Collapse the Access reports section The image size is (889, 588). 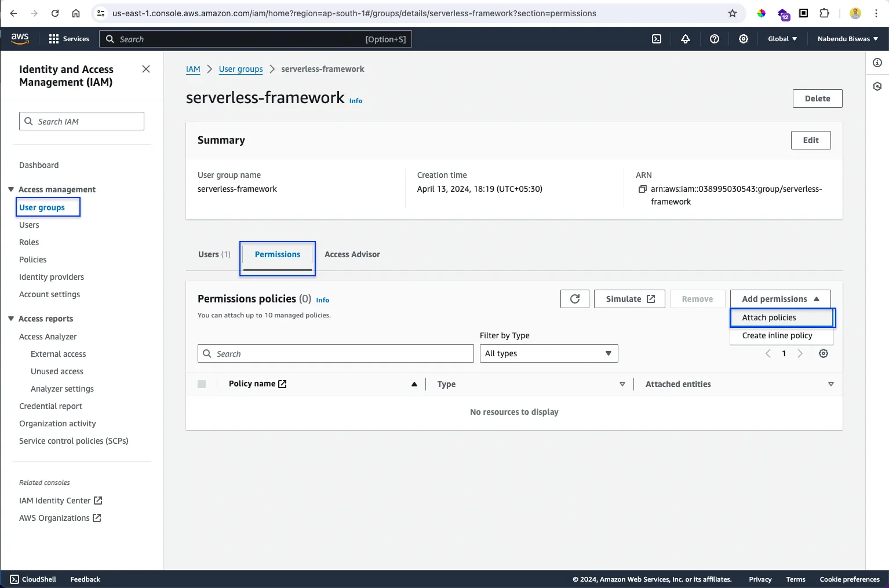(11, 319)
